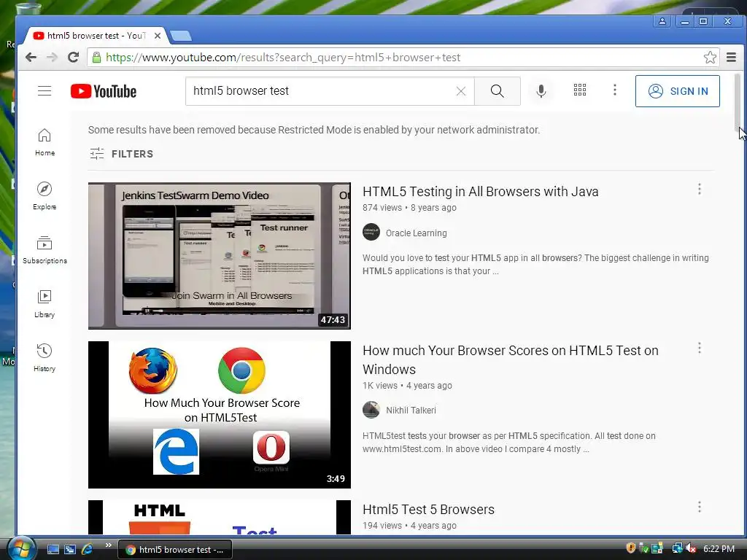Click the SIGN IN button
The image size is (747, 560).
click(x=678, y=91)
